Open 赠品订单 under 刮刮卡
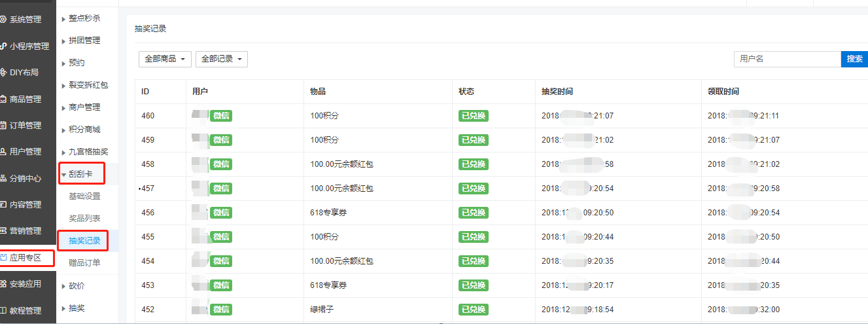The width and height of the screenshot is (868, 324). [x=85, y=263]
